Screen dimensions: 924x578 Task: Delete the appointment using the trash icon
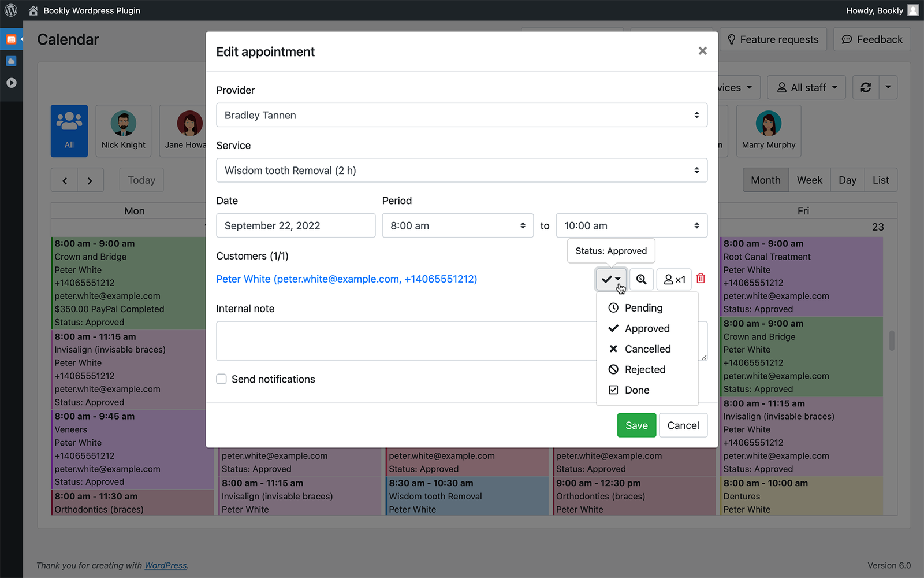tap(701, 279)
